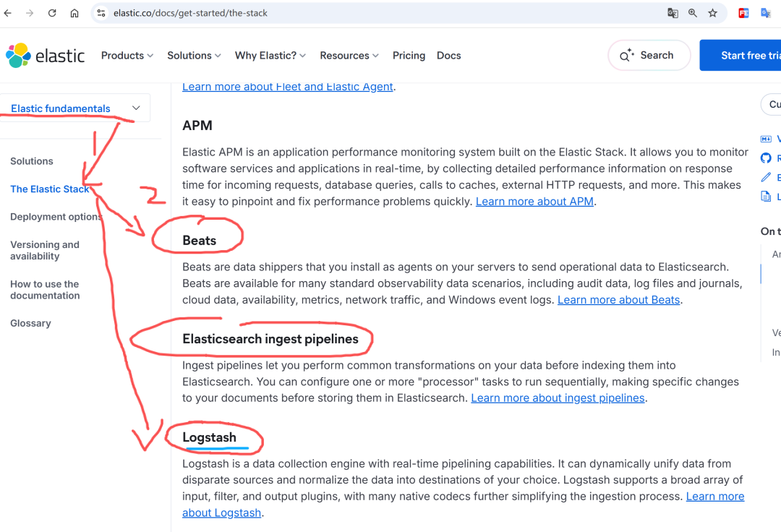781x532 pixels.
Task: Open the Pricing page from top navigation
Action: click(409, 55)
